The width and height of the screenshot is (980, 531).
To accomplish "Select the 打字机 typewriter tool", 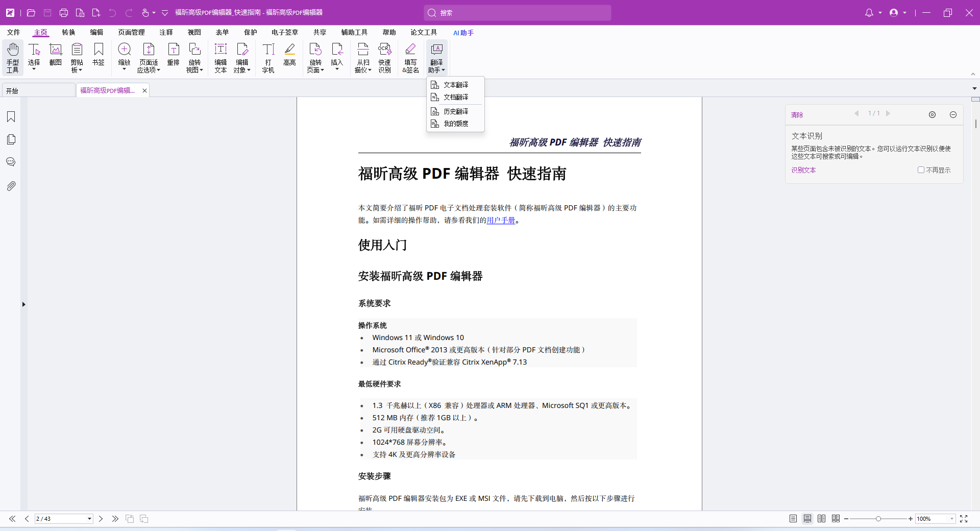I will (267, 56).
